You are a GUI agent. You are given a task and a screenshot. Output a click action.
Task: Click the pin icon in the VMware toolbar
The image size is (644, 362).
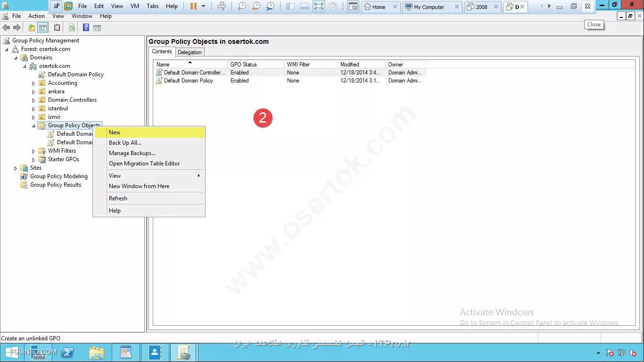point(57,6)
